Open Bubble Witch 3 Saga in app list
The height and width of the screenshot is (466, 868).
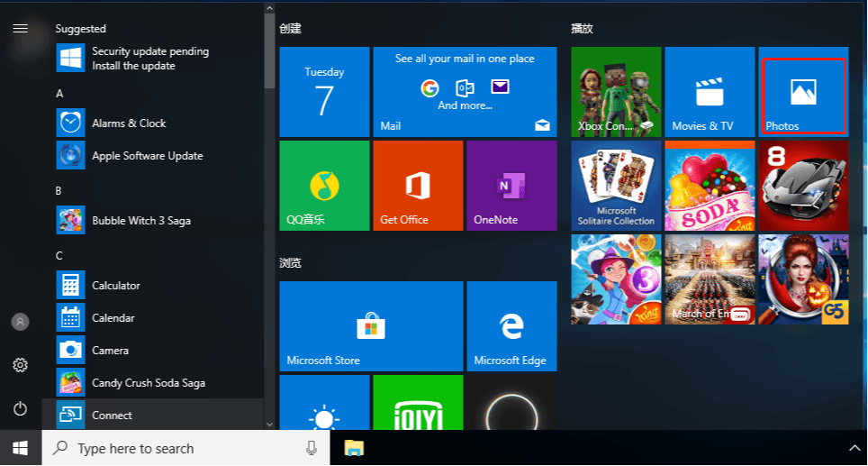pos(153,221)
